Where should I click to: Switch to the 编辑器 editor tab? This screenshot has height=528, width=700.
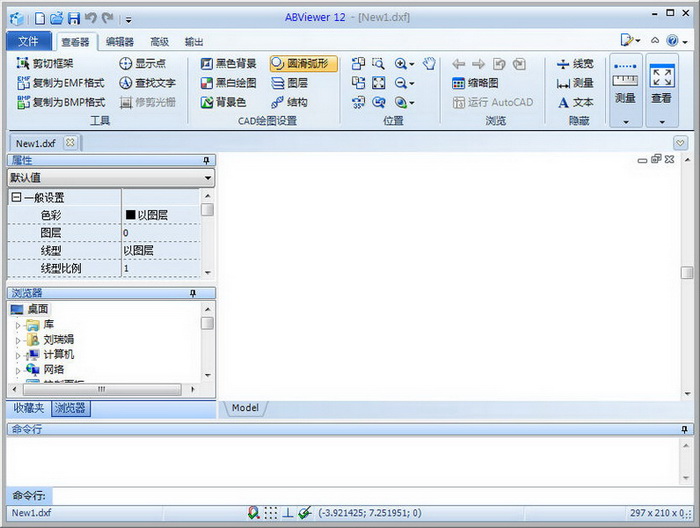(120, 42)
